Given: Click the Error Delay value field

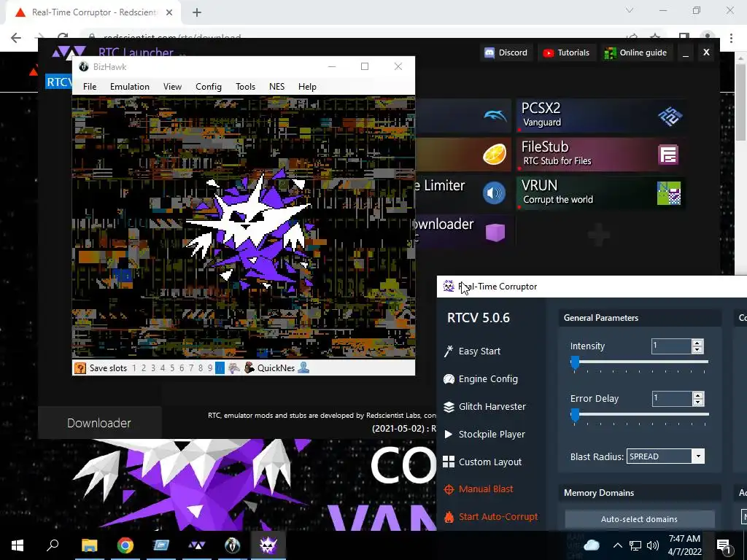Looking at the screenshot, I should coord(672,399).
